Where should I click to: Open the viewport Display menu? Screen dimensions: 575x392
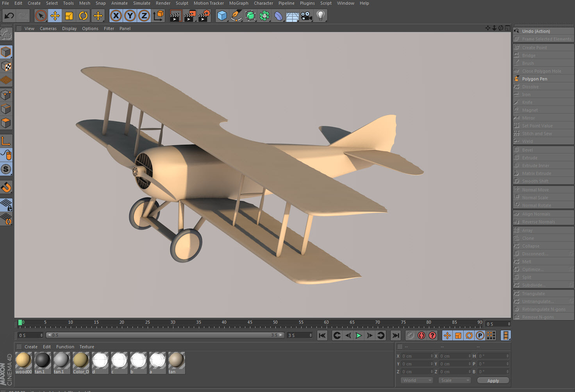click(69, 29)
